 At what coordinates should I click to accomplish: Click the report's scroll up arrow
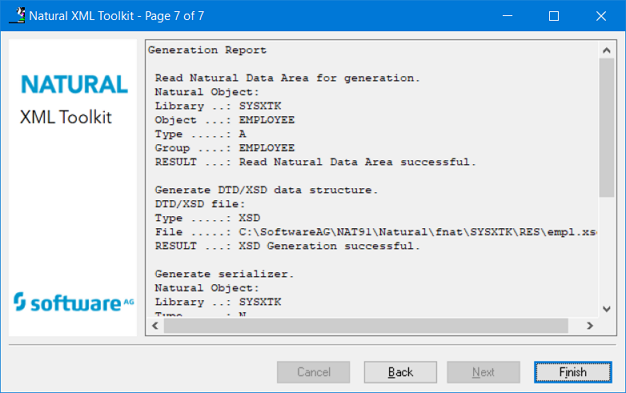[x=606, y=50]
